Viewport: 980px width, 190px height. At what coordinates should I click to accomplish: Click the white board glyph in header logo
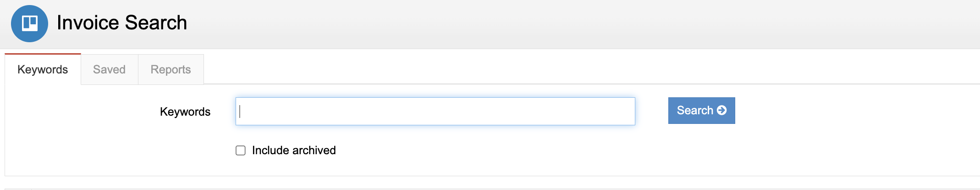click(30, 23)
